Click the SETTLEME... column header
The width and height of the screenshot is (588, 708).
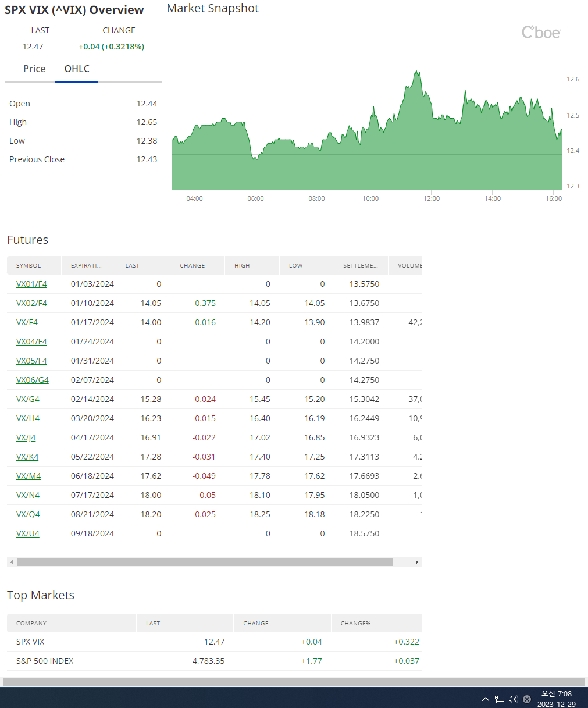[361, 265]
